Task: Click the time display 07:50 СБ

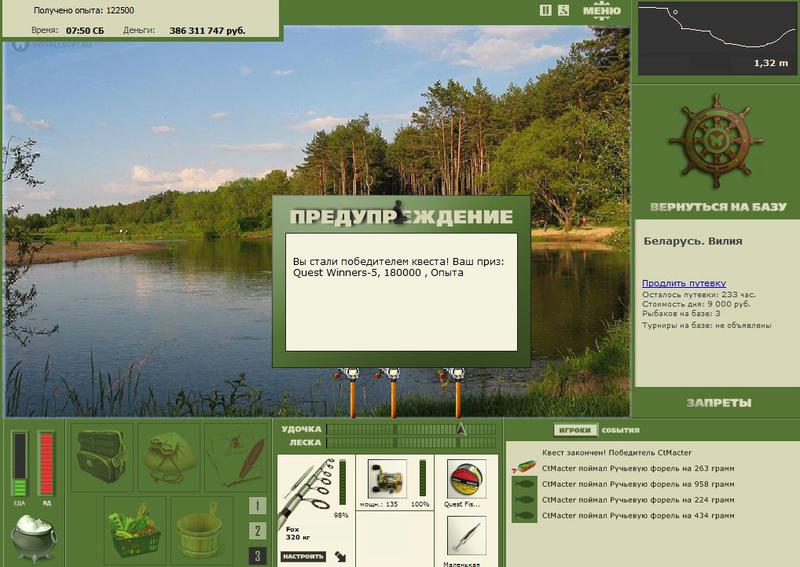Action: tap(85, 31)
